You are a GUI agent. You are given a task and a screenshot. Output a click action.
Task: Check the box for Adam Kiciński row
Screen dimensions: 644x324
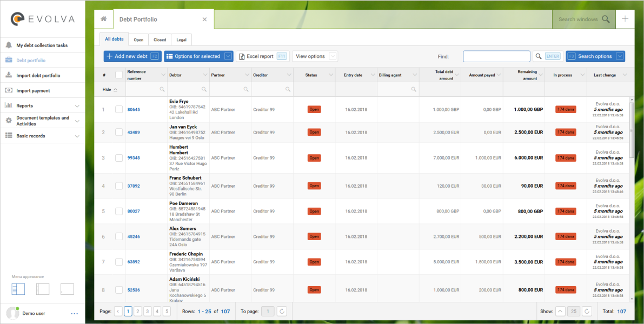pos(119,290)
